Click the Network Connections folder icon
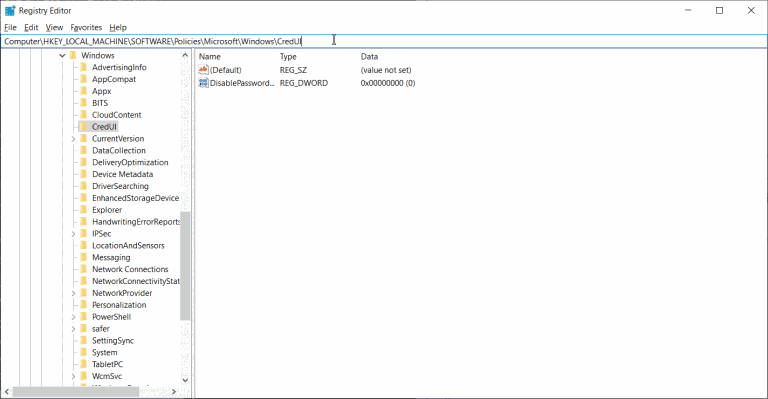 coord(84,269)
